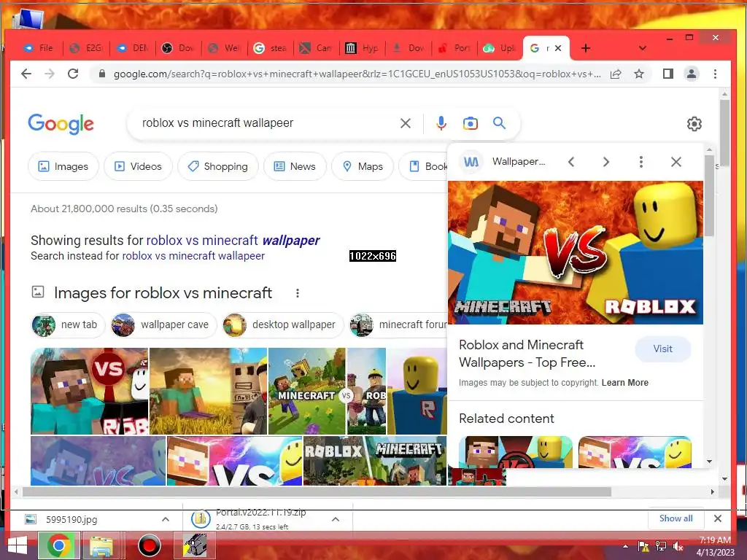
Task: Click the preview panel vertical scrollbar
Action: [709, 195]
